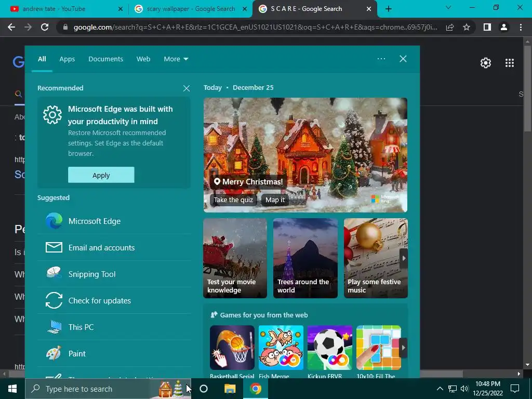Open Chrome profile icon
Screen dimensions: 532x399
point(504,27)
